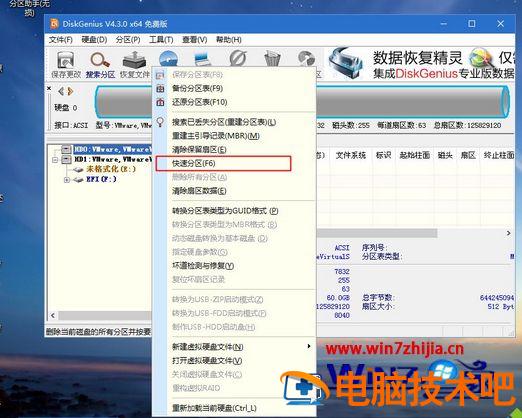The width and height of the screenshot is (522, 418).
Task: Choose 备份分区表(F9) from the menu
Action: tap(234, 89)
